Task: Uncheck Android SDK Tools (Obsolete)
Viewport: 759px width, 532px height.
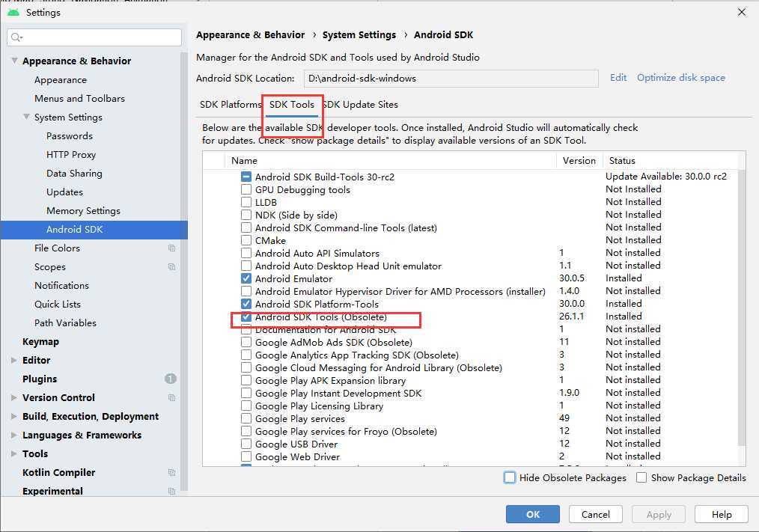Action: pos(246,317)
